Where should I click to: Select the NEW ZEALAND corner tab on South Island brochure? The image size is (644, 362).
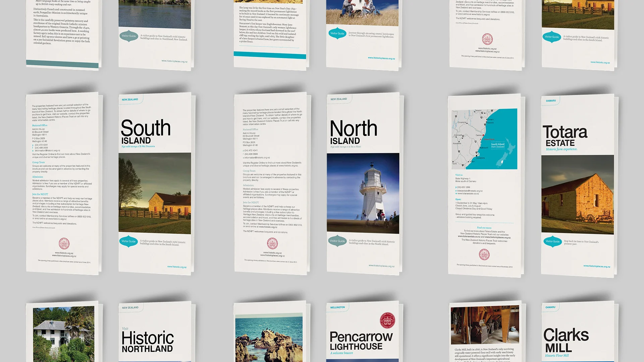coord(130,100)
